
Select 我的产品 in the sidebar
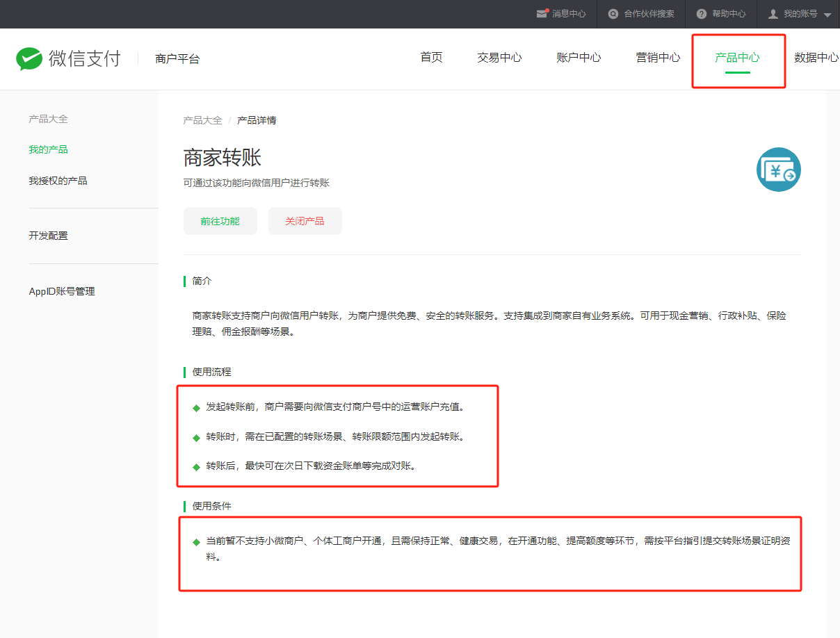48,149
